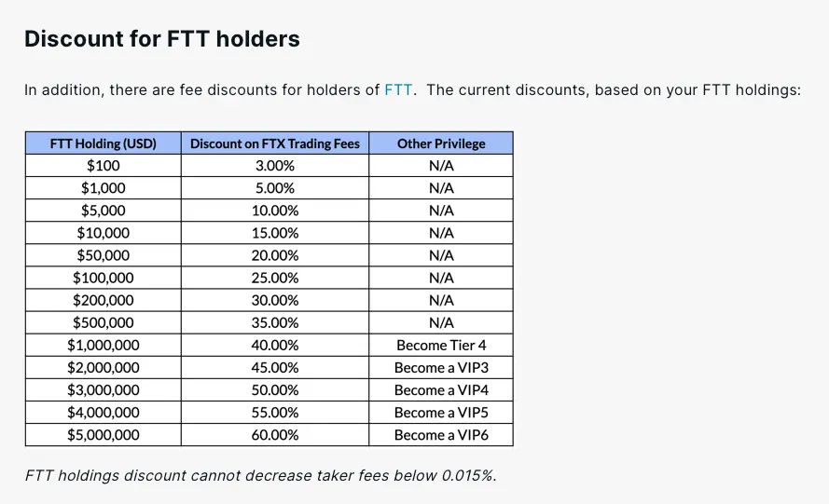Click the $5,000 holding cell

[103, 211]
